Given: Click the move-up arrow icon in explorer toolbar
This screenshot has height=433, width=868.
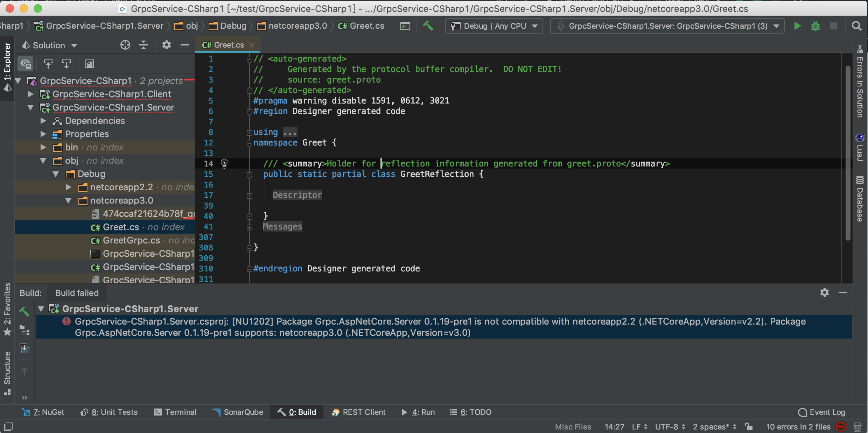Looking at the screenshot, I should (48, 64).
